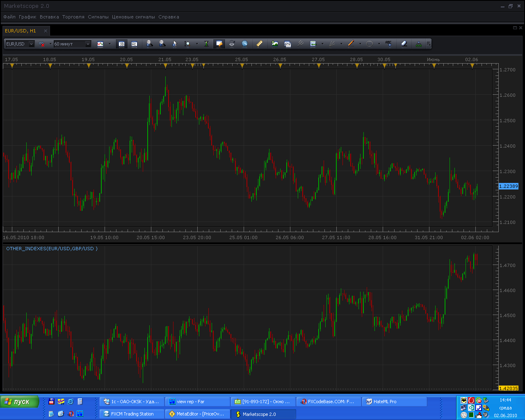
Task: Select the fan lines drawing tool
Action: tap(332, 43)
